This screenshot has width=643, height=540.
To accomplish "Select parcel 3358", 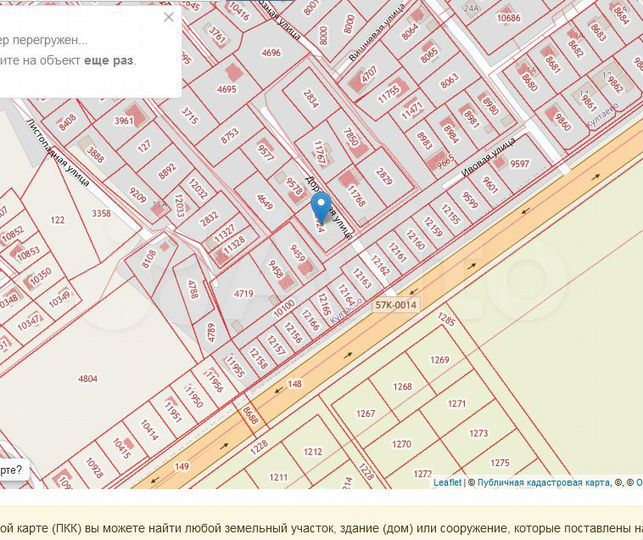I will [x=101, y=213].
